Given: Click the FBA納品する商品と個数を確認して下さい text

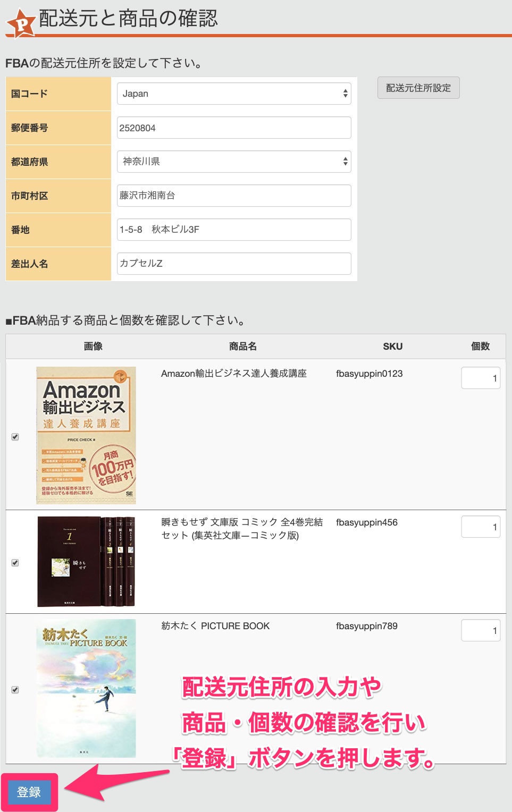Looking at the screenshot, I should (x=125, y=320).
